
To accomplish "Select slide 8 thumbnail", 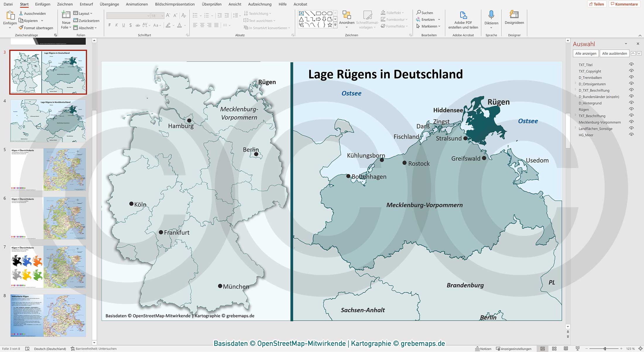I will point(48,315).
